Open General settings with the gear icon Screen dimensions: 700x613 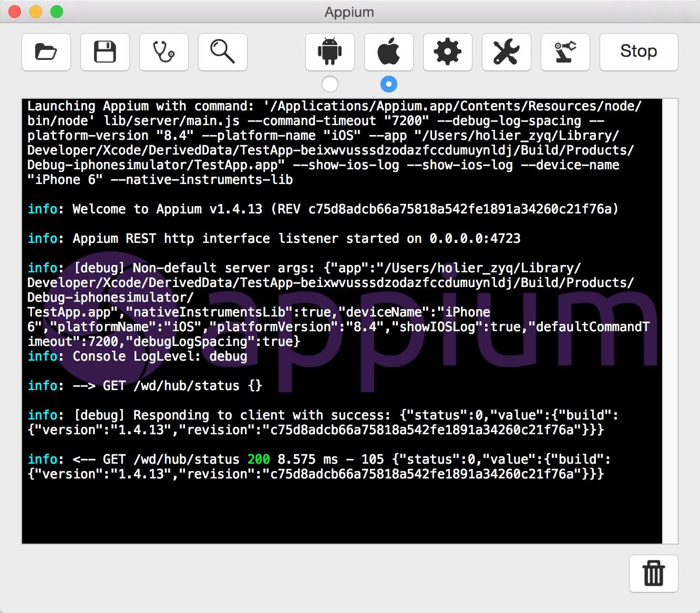tap(448, 52)
